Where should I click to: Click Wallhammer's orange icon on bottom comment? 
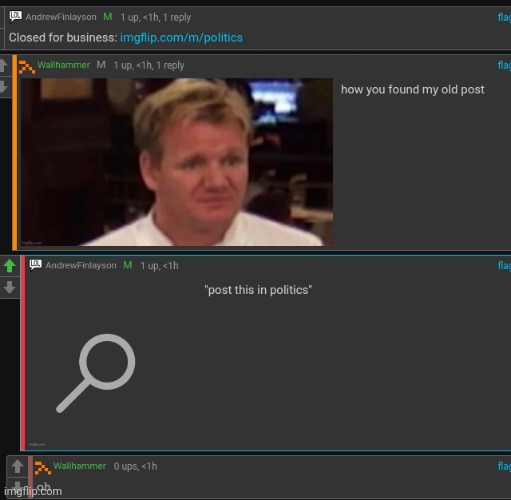click(x=43, y=468)
